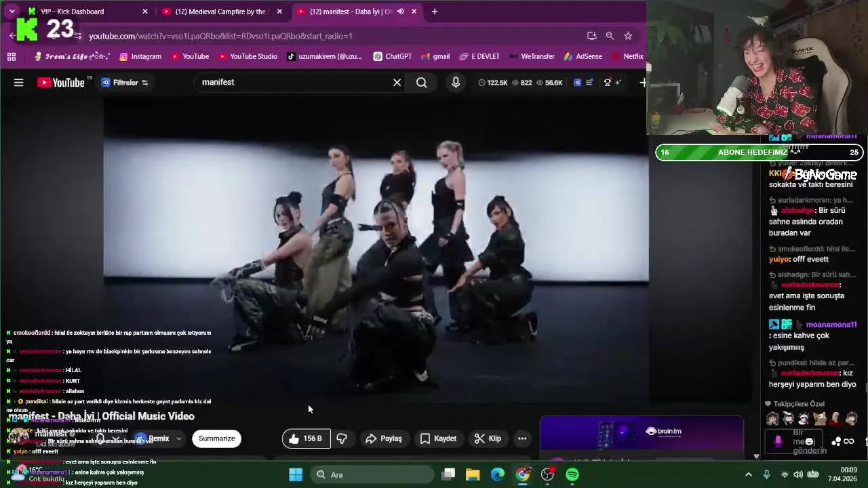Clear the 'manifest' search text with X
This screenshot has height=488, width=868.
pyautogui.click(x=397, y=83)
